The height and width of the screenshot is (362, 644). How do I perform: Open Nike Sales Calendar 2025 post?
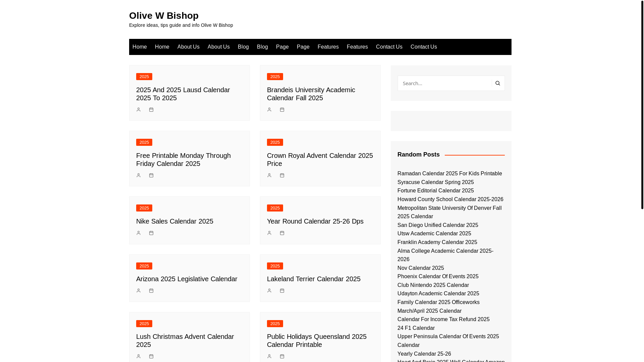(175, 221)
